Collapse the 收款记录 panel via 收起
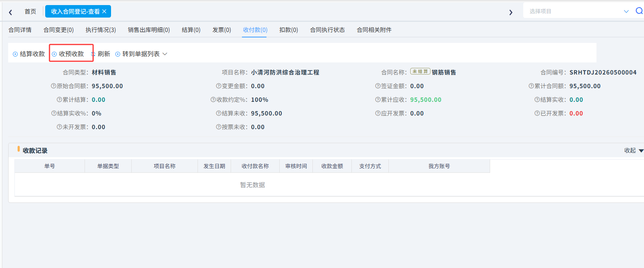 [634, 150]
